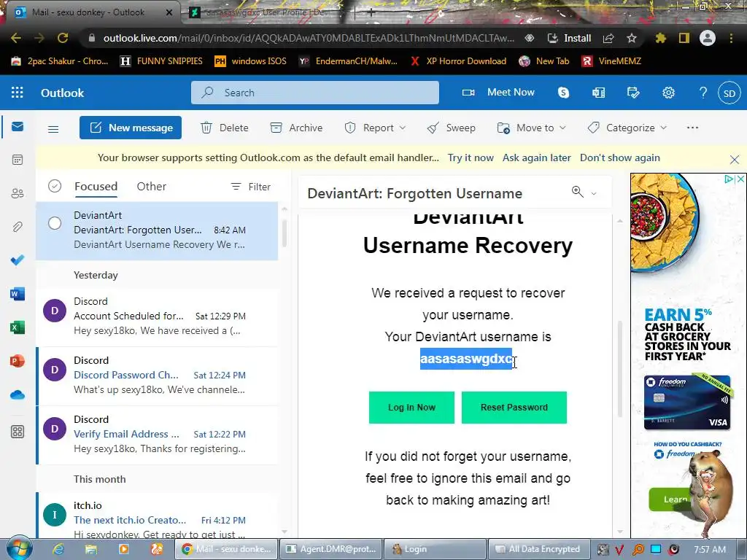Open the Discord Verify Email Address message
This screenshot has width=747, height=560.
[158, 435]
